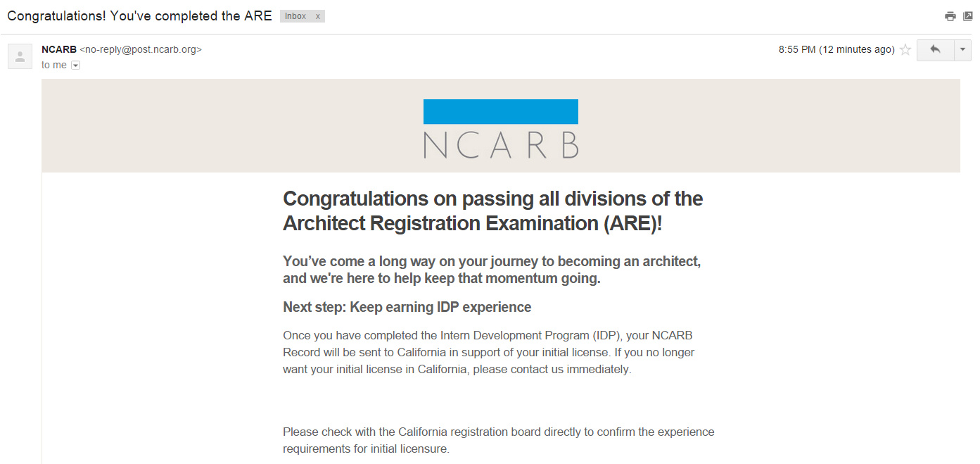The image size is (980, 464).
Task: Star this NCARB message
Action: click(905, 50)
